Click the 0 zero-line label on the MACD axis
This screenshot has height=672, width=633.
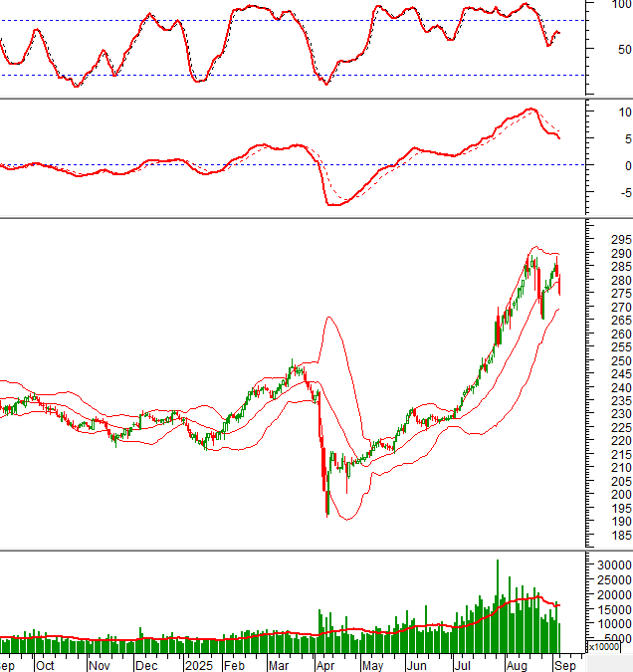click(628, 165)
